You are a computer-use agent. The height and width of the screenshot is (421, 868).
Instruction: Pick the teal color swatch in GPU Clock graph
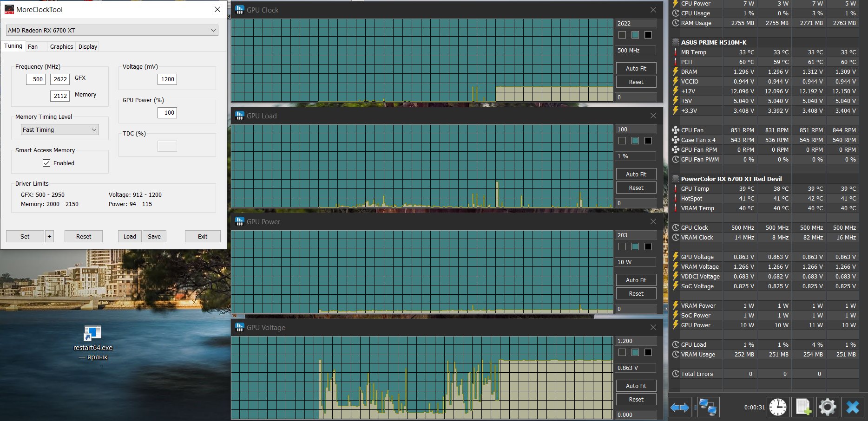point(635,35)
